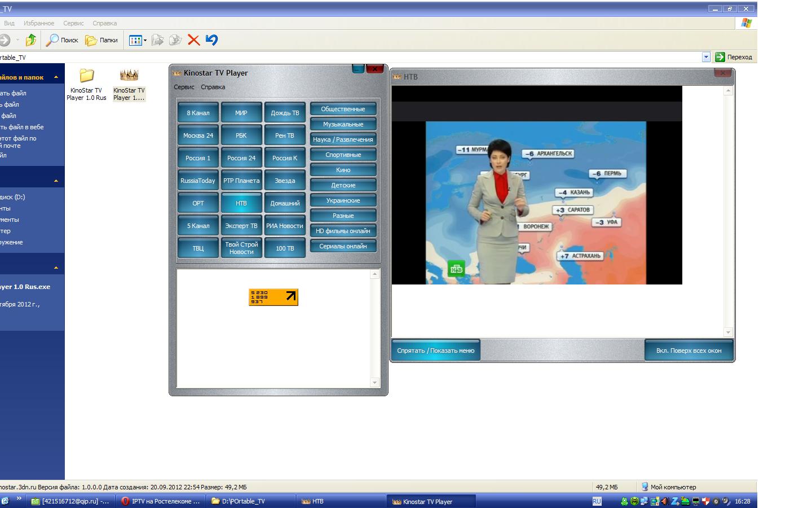Click the Up folder icon in Explorer toolbar
This screenshot has height=508, width=812.
[31, 40]
